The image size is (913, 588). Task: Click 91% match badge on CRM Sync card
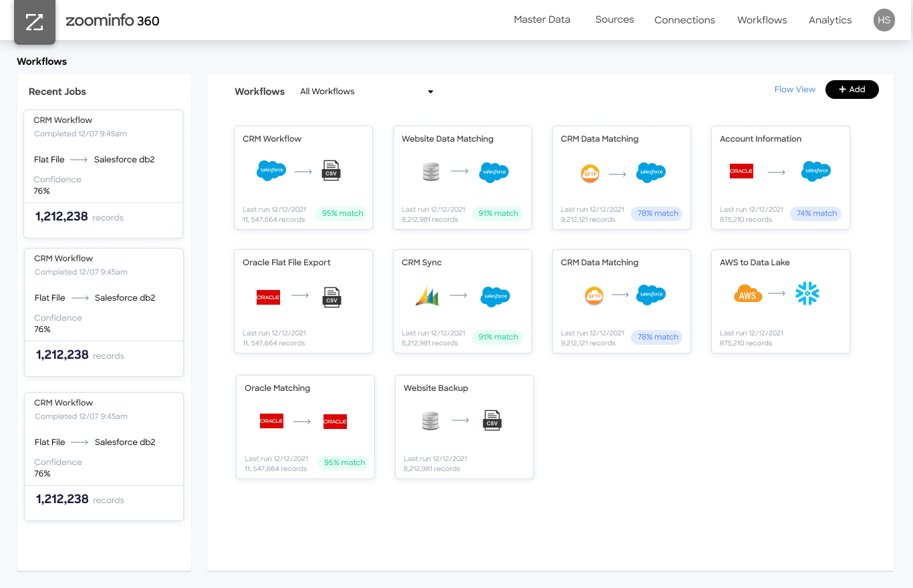498,337
